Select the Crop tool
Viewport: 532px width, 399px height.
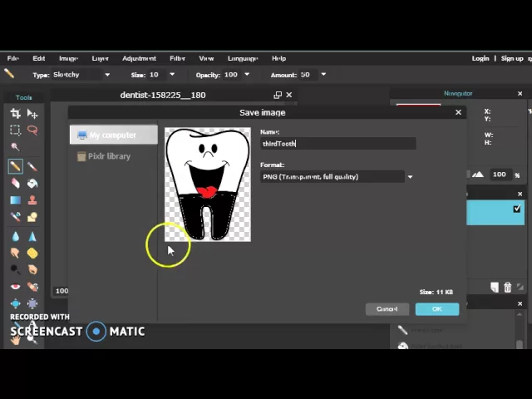pyautogui.click(x=15, y=113)
